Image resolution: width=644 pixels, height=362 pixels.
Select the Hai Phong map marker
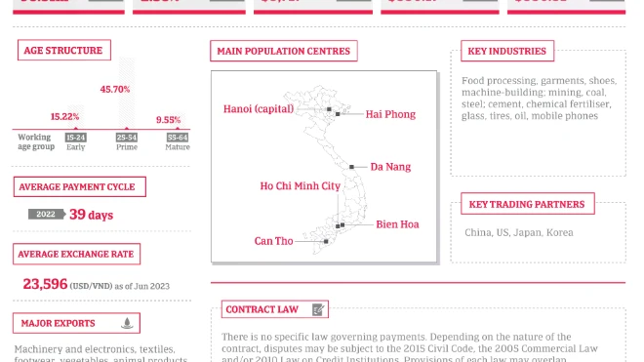(x=338, y=114)
